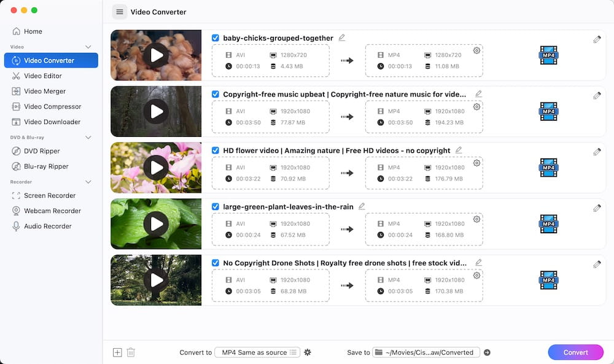Screen dimensions: 614x364
Task: Click MP4 format icon for No Copyright Drone Shots
Action: tap(548, 281)
